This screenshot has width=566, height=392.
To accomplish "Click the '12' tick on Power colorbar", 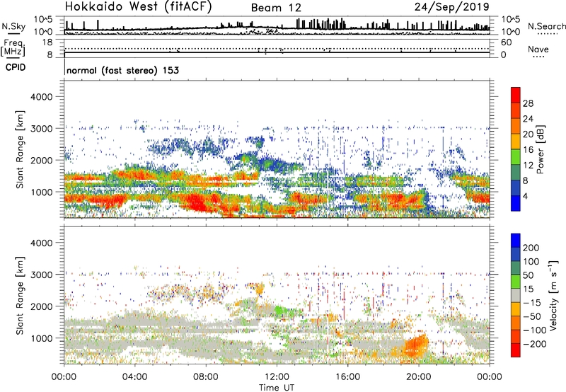I will (528, 166).
